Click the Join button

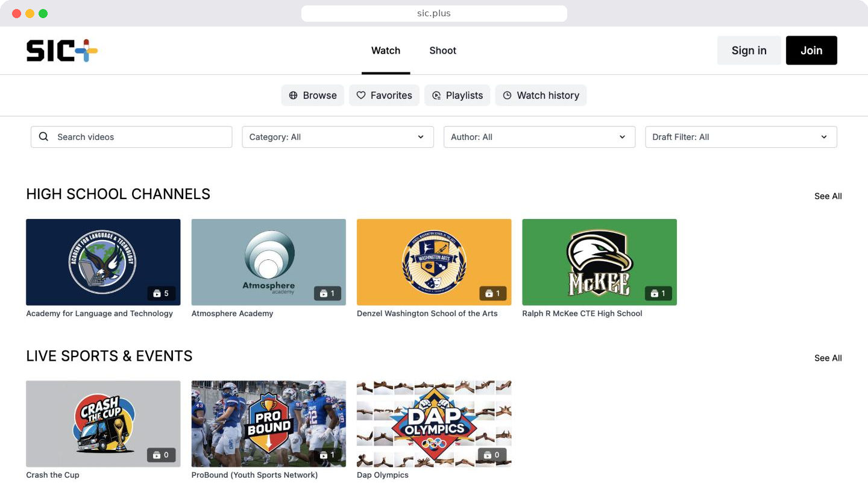coord(811,51)
